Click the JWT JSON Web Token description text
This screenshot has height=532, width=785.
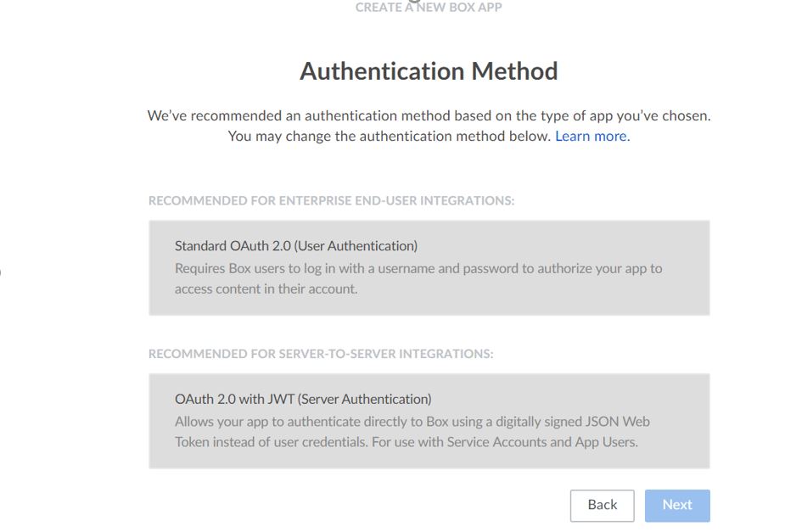pos(412,422)
